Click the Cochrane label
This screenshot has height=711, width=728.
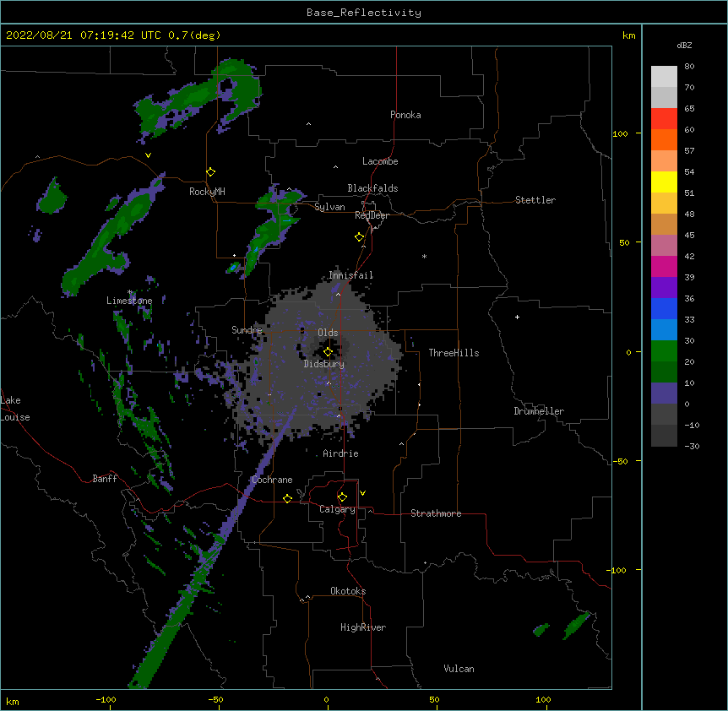(272, 480)
